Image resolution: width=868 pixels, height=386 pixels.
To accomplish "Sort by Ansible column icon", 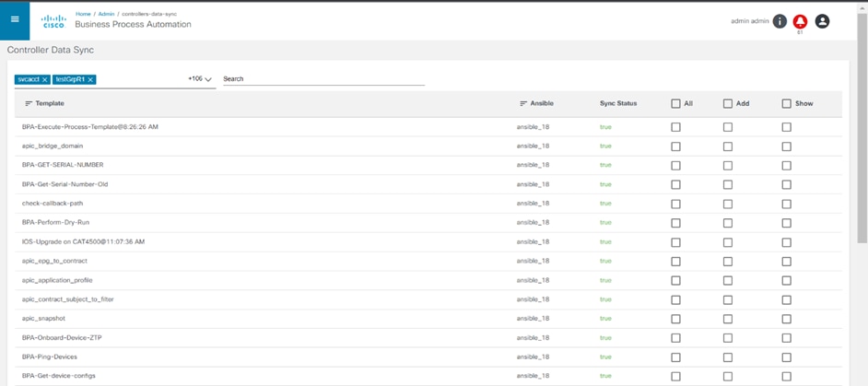I will tap(523, 104).
